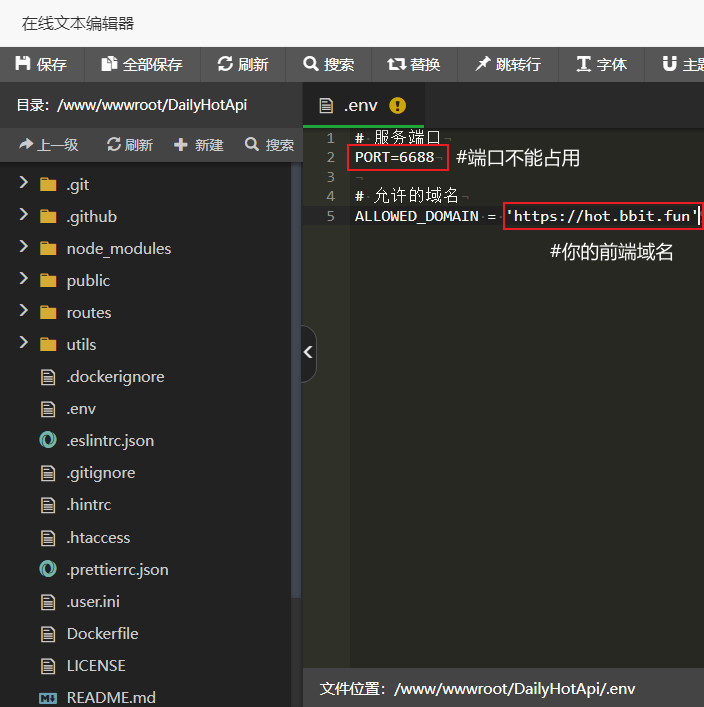Click the README.md markdown icon
The height and width of the screenshot is (707, 704).
point(48,698)
